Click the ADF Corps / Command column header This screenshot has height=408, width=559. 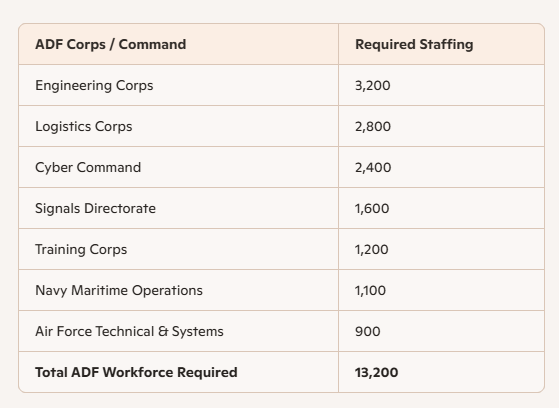point(111,45)
